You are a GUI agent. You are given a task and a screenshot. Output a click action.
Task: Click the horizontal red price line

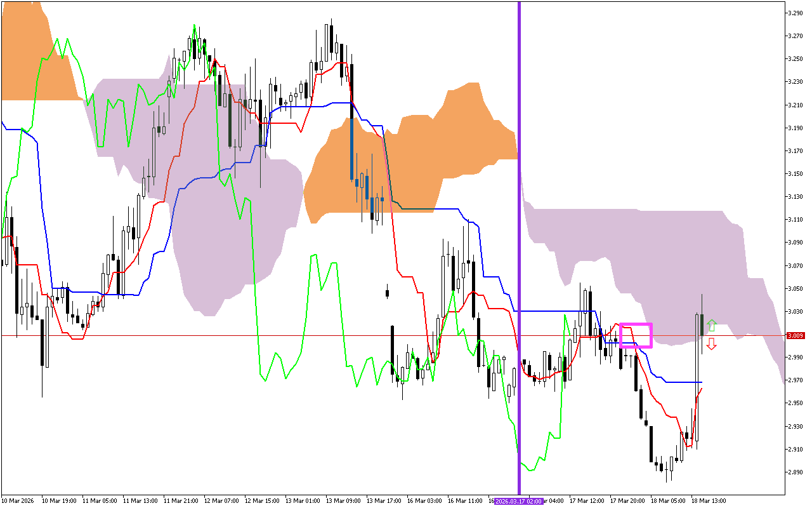click(x=381, y=335)
